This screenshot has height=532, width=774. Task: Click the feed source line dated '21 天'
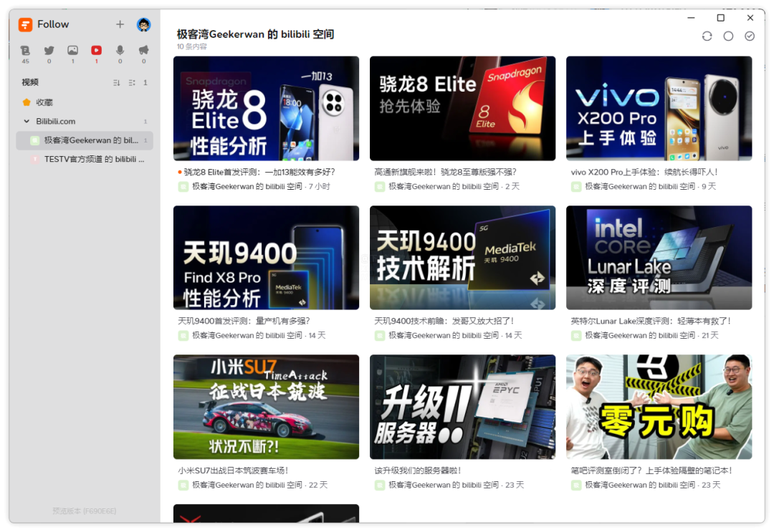pos(645,335)
